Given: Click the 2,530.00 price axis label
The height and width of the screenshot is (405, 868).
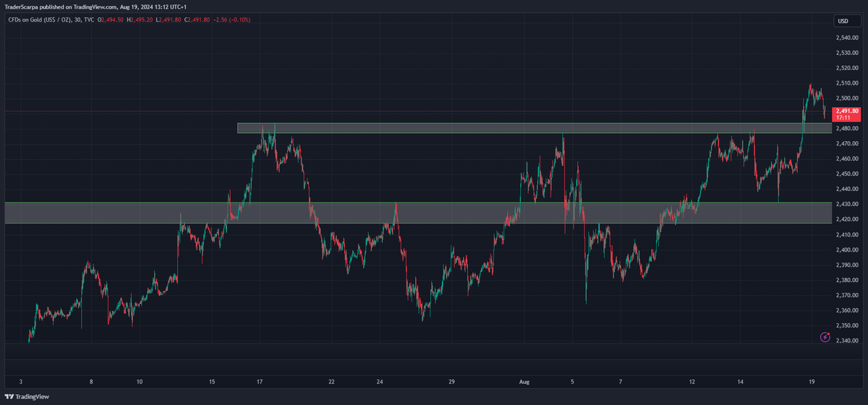Looking at the screenshot, I should point(846,52).
